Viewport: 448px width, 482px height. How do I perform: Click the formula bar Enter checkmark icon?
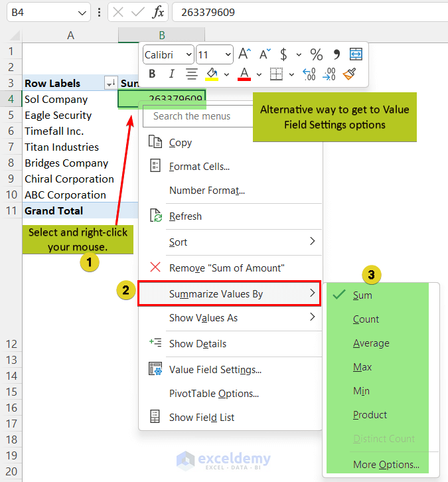137,13
